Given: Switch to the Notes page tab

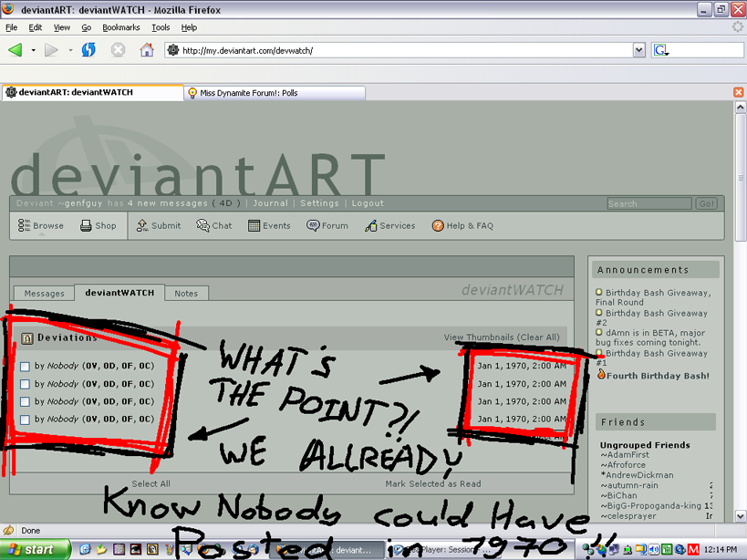Looking at the screenshot, I should tap(186, 294).
